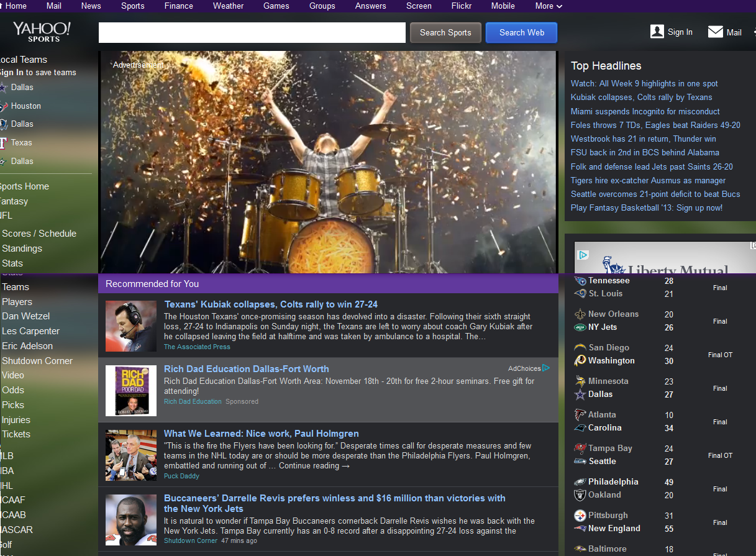Click the Search Sports button

click(x=445, y=33)
